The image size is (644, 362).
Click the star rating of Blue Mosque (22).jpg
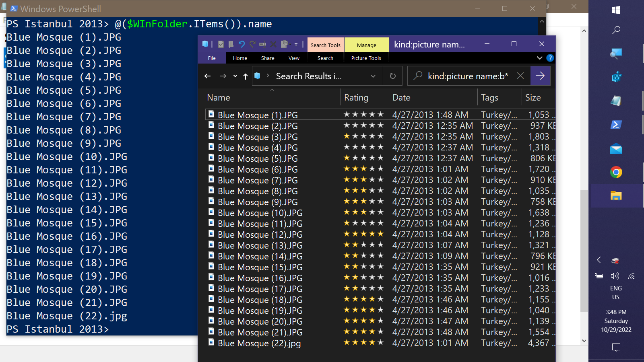coord(363,342)
